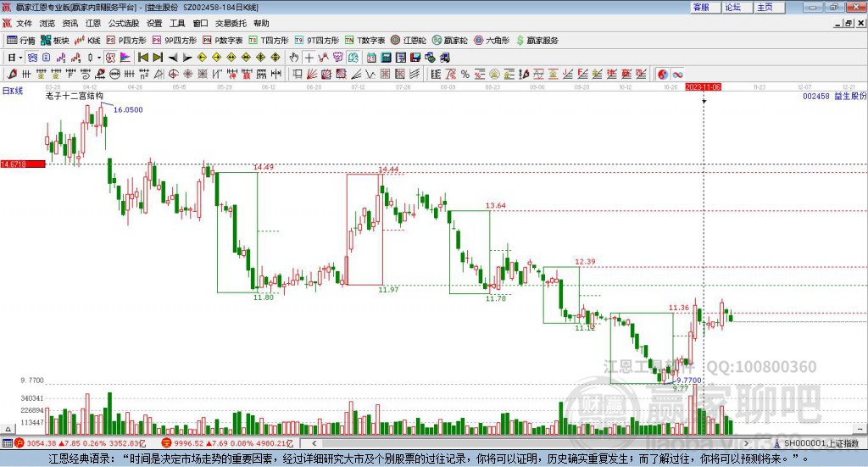Expand the 日 period dropdown
The height and width of the screenshot is (467, 868).
[x=20, y=58]
